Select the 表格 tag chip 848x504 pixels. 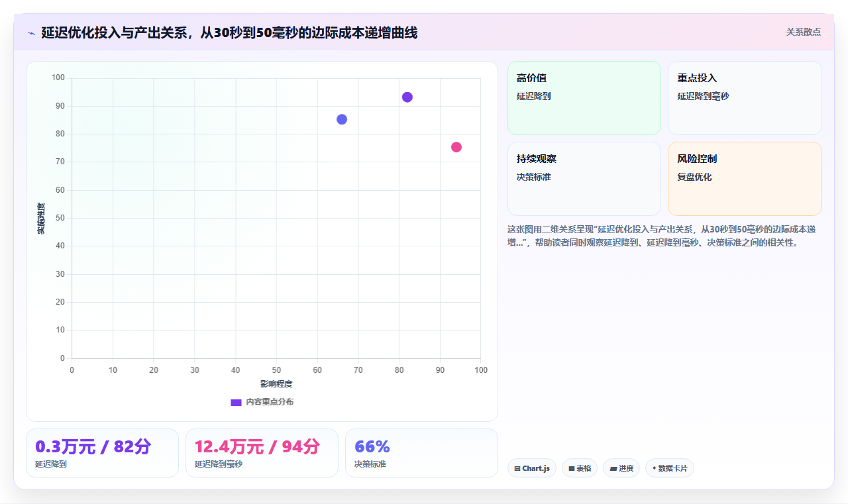pyautogui.click(x=580, y=468)
